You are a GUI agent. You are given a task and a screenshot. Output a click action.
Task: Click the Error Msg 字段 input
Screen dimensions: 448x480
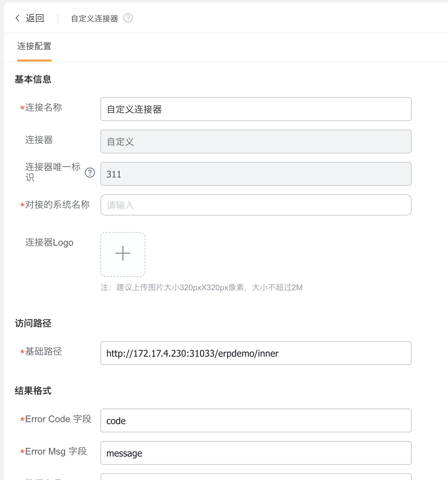pos(256,453)
